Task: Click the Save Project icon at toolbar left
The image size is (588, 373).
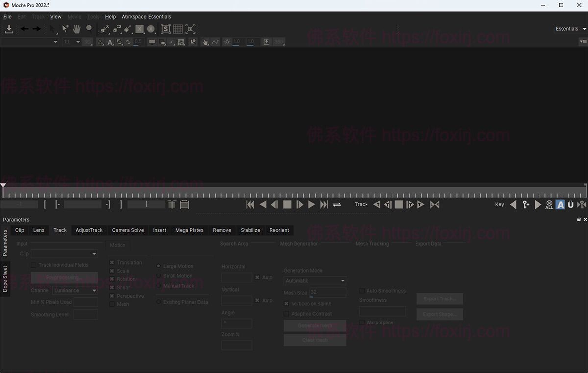Action: [9, 28]
